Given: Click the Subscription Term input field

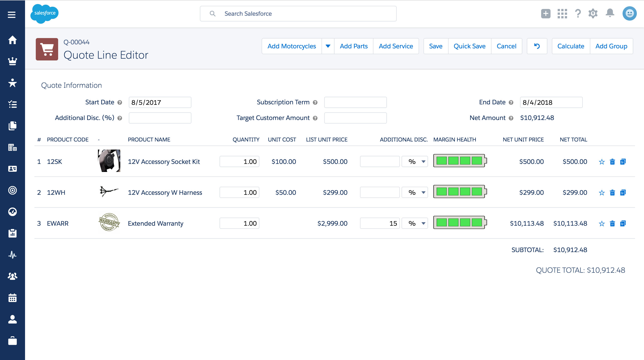Looking at the screenshot, I should coord(355,102).
